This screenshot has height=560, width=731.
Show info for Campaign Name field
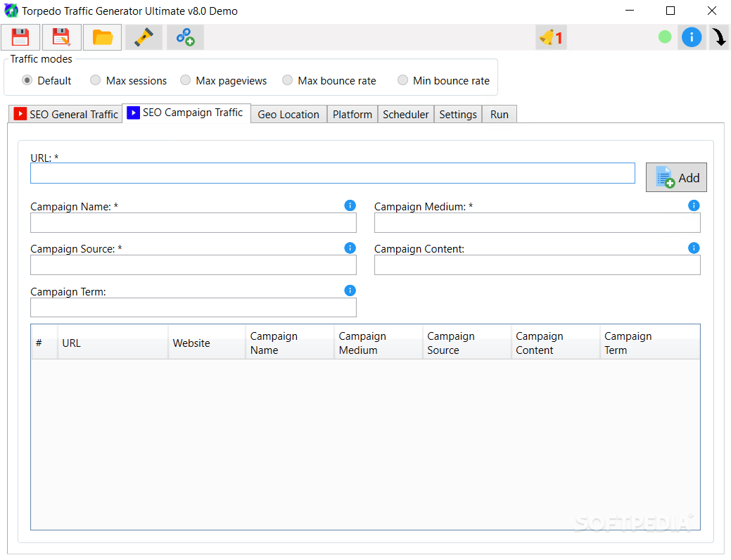click(350, 205)
